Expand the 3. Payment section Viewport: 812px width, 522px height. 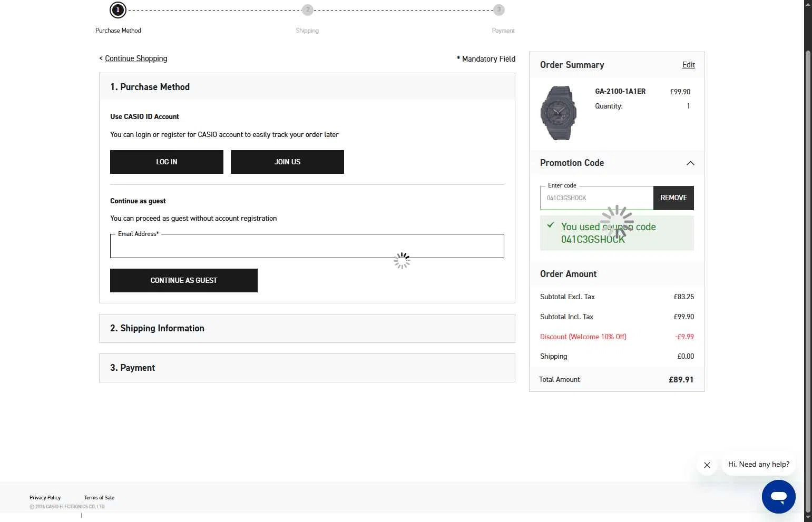coord(307,368)
